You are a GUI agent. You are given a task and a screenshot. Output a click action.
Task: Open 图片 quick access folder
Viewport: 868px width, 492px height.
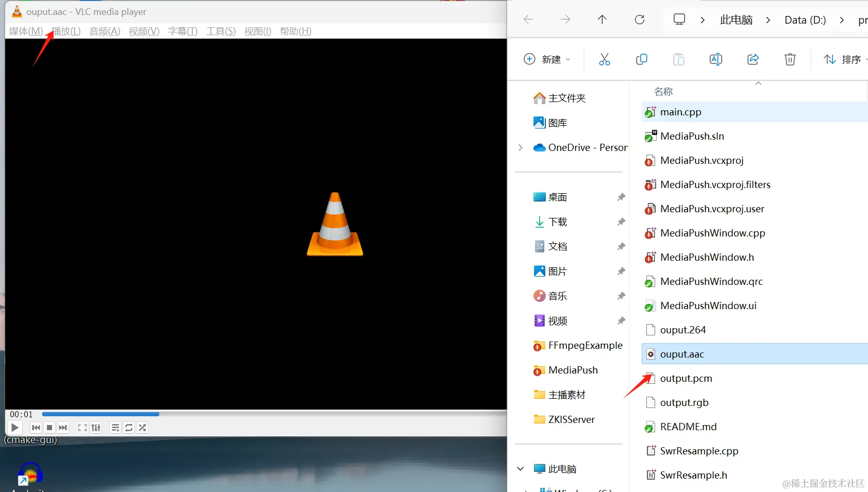coord(550,271)
